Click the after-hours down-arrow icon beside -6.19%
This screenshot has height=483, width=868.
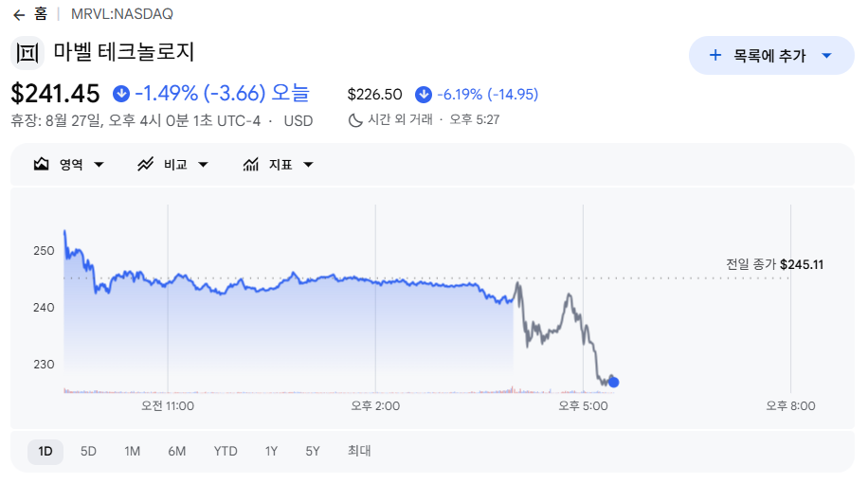[424, 95]
